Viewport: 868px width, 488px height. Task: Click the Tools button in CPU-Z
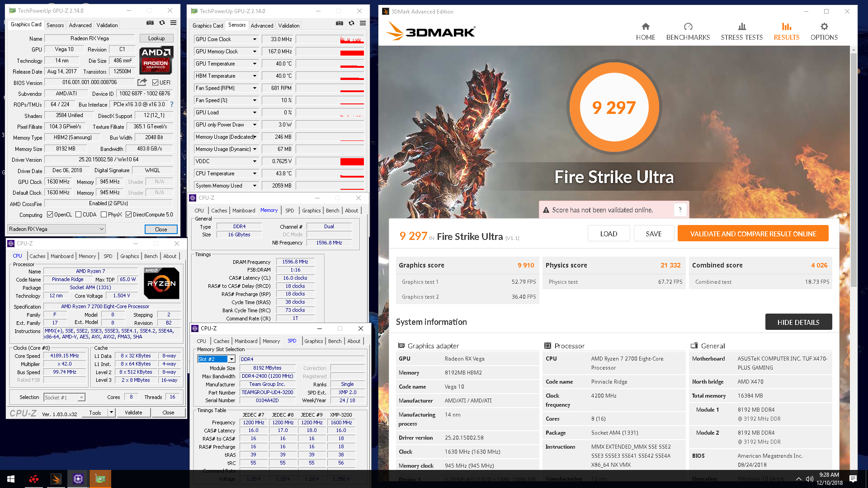coord(95,413)
